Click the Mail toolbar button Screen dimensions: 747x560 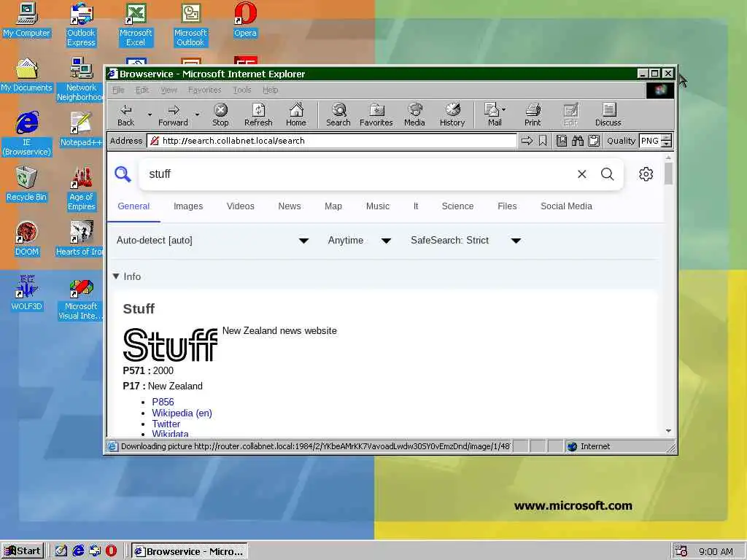tap(492, 115)
